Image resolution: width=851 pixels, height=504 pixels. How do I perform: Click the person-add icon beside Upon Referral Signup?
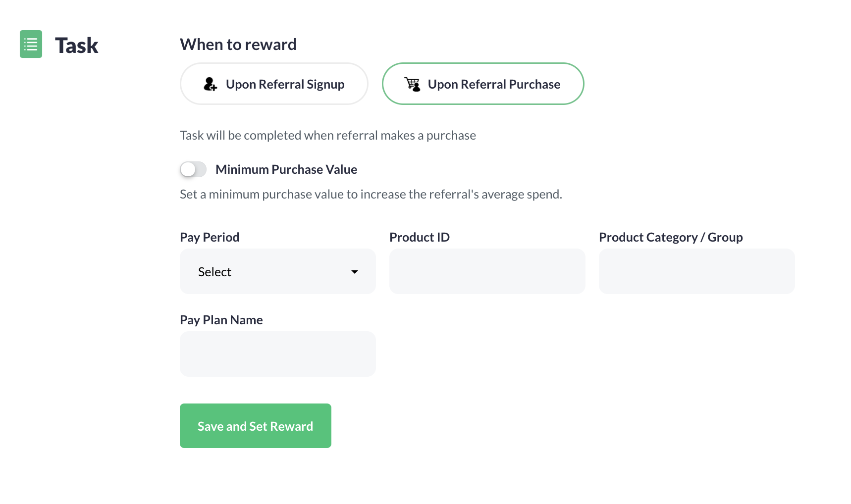point(210,84)
